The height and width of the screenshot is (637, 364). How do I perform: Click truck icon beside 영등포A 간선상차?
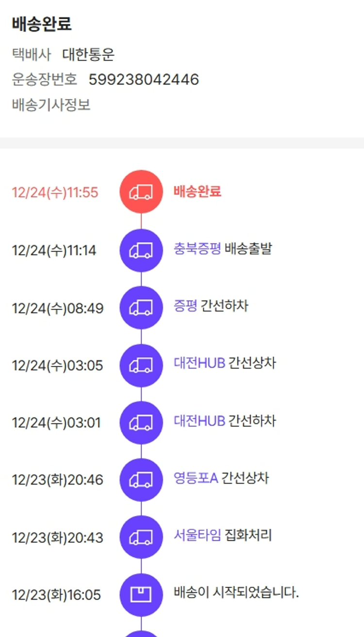click(141, 480)
